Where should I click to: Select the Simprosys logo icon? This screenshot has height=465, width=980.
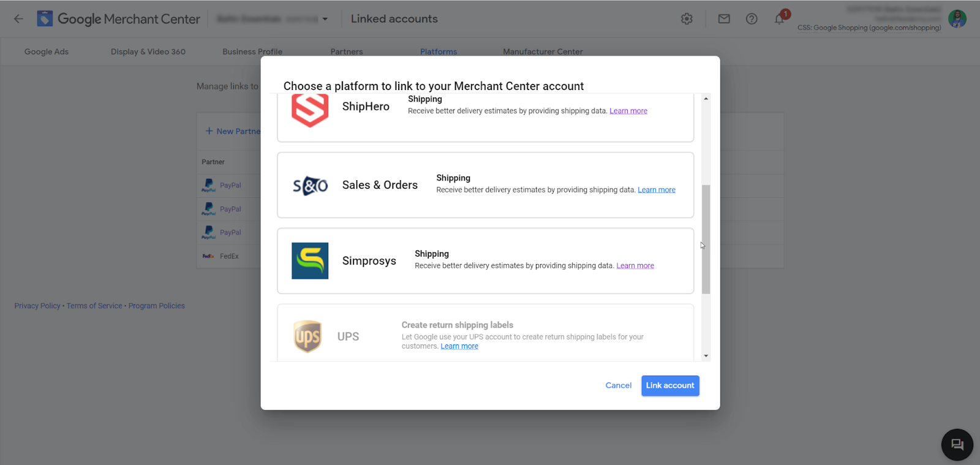310,261
